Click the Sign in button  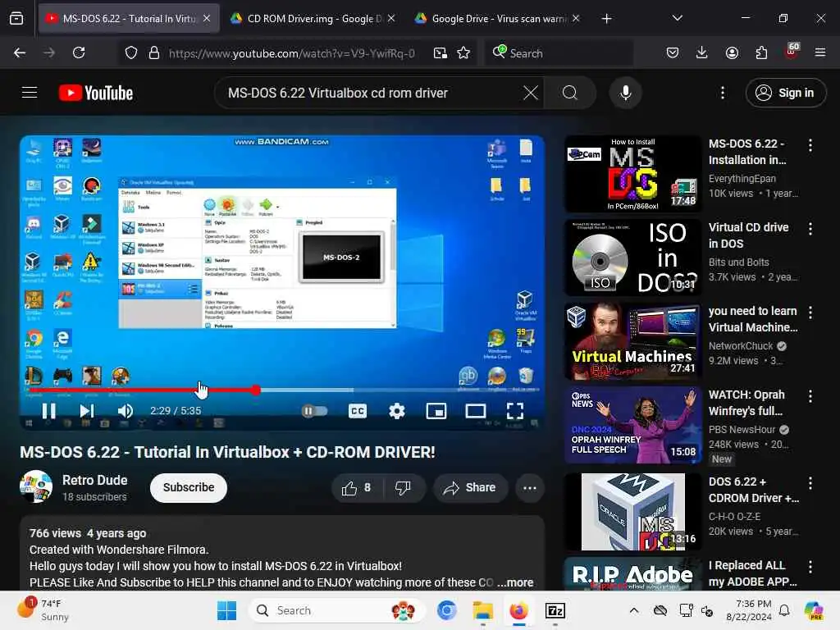pos(786,93)
